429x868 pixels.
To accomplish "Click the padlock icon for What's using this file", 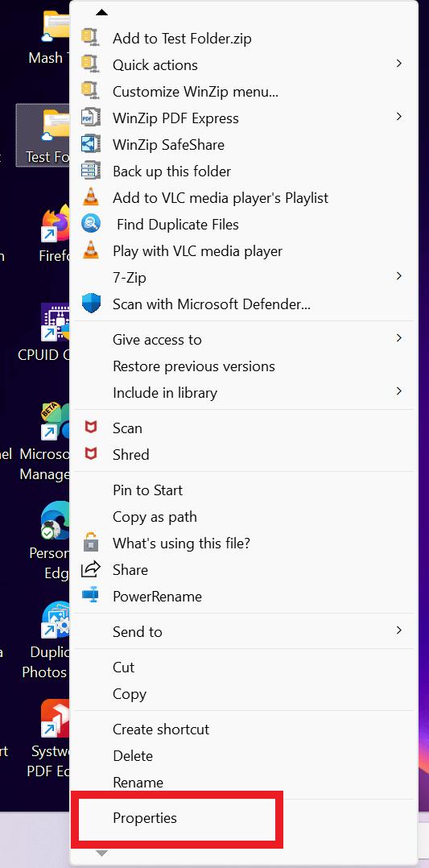I will (91, 543).
